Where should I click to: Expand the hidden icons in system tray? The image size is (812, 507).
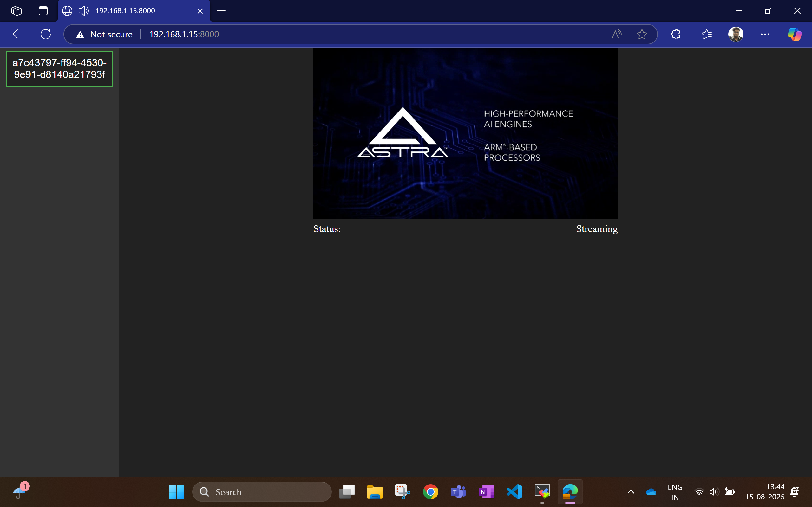coord(630,491)
